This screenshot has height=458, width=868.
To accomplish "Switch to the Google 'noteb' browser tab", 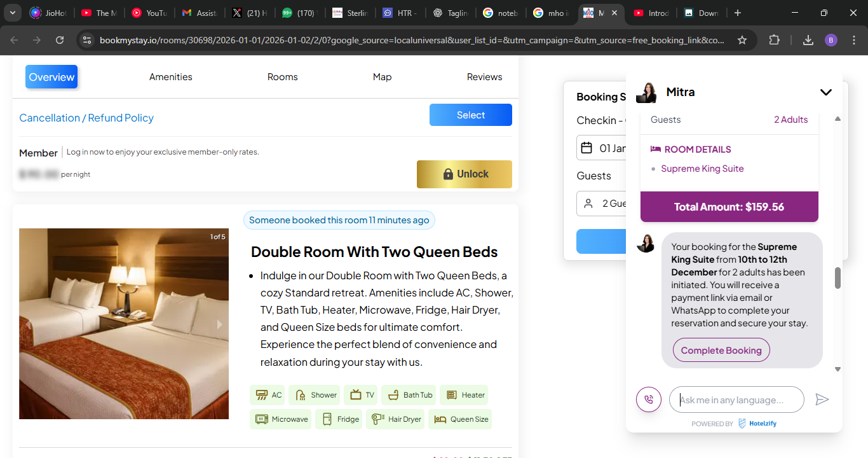I will coord(499,13).
